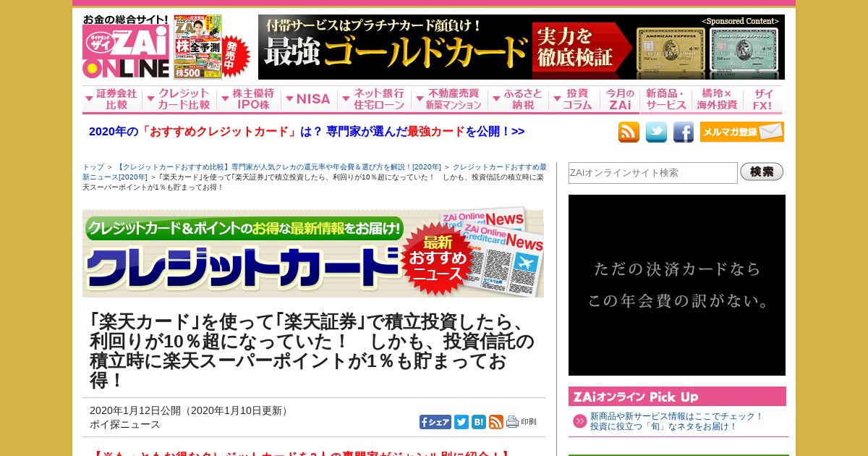Expand the ネット銀行 住宅ローン menu
Screen dimensions: 868x456
[374, 99]
